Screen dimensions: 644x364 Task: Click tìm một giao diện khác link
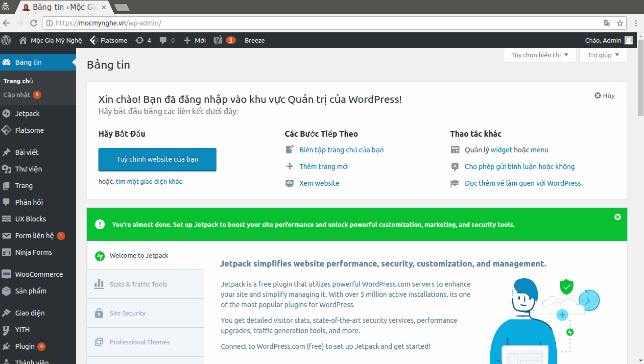point(149,181)
